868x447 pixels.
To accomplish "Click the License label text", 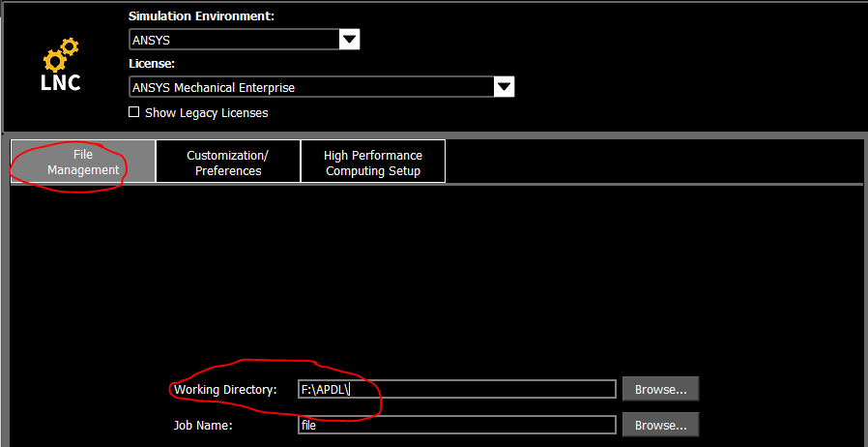I will (152, 64).
